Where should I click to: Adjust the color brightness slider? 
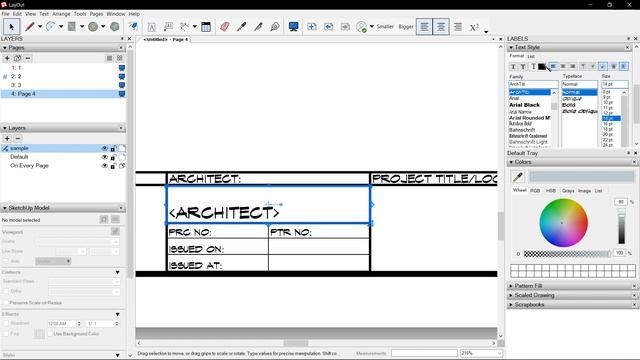click(x=621, y=227)
